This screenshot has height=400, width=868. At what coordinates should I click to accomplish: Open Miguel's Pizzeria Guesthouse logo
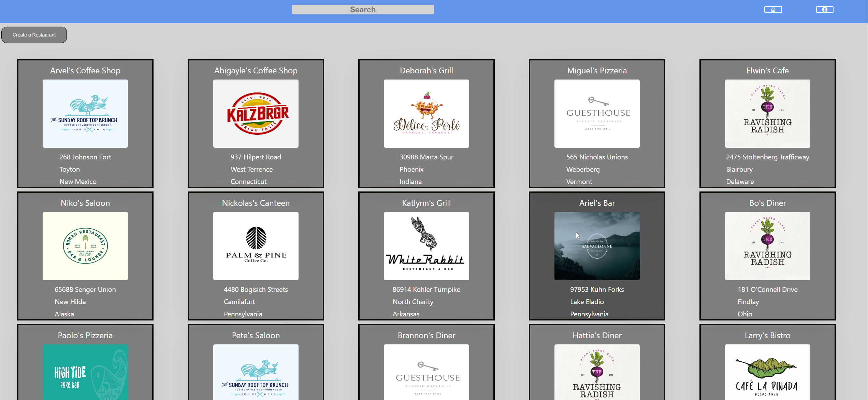(x=597, y=114)
